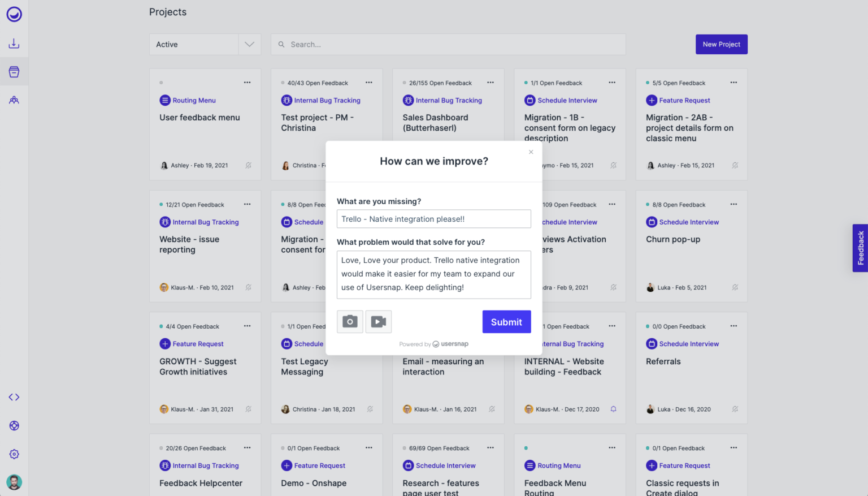Select the inbox download icon in sidebar
Screen dimensions: 868x496
[14, 43]
